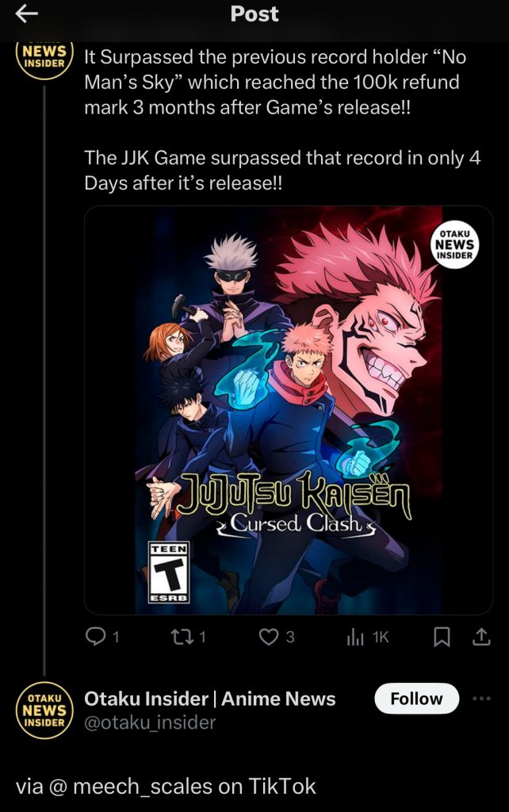This screenshot has width=509, height=812.
Task: Open the @otaku_insider handle
Action: click(x=150, y=722)
